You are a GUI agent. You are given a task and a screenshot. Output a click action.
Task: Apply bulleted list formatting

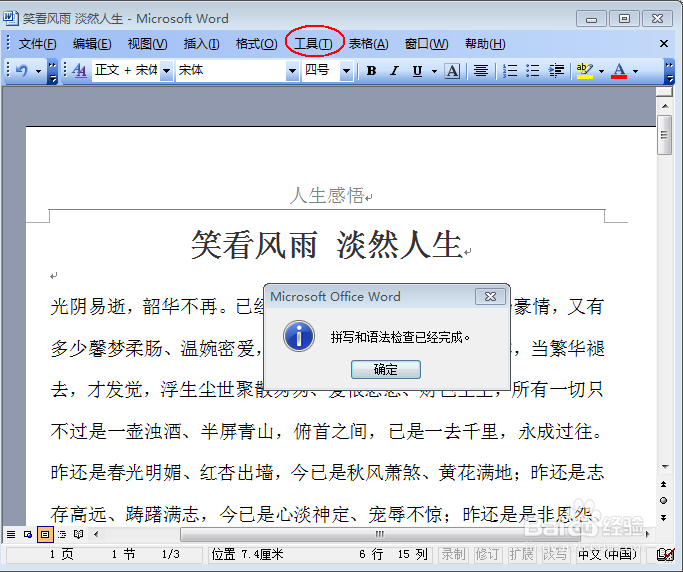[x=533, y=70]
